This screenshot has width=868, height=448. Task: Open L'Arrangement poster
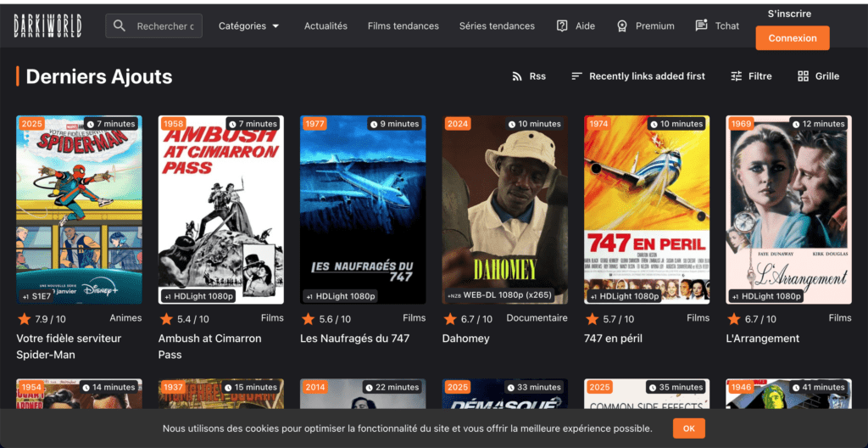[789, 210]
